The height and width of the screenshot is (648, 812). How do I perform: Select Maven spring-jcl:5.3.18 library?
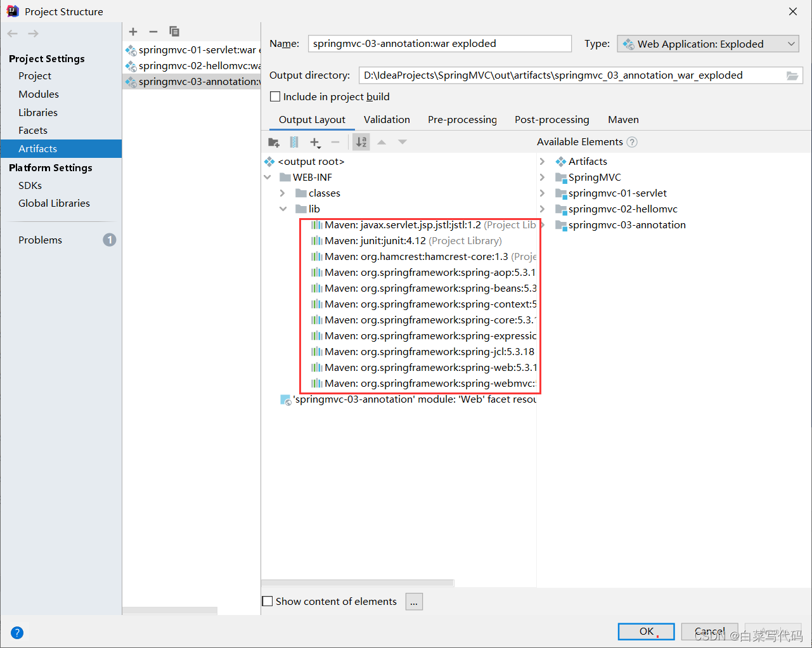423,352
